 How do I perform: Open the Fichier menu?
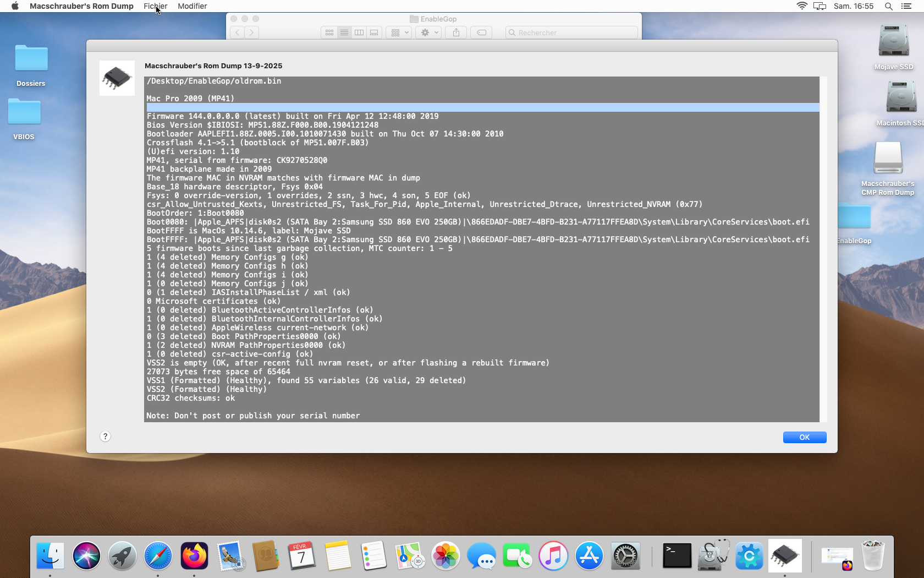point(156,6)
